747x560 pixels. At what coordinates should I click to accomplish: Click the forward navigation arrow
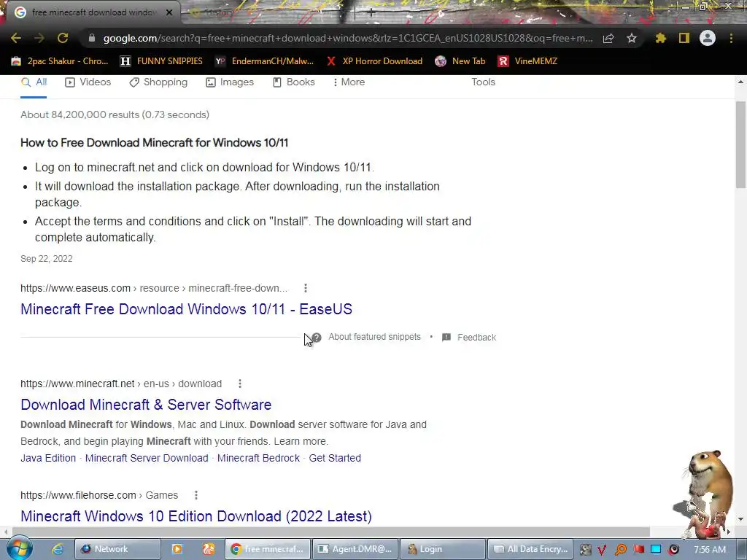(x=39, y=38)
